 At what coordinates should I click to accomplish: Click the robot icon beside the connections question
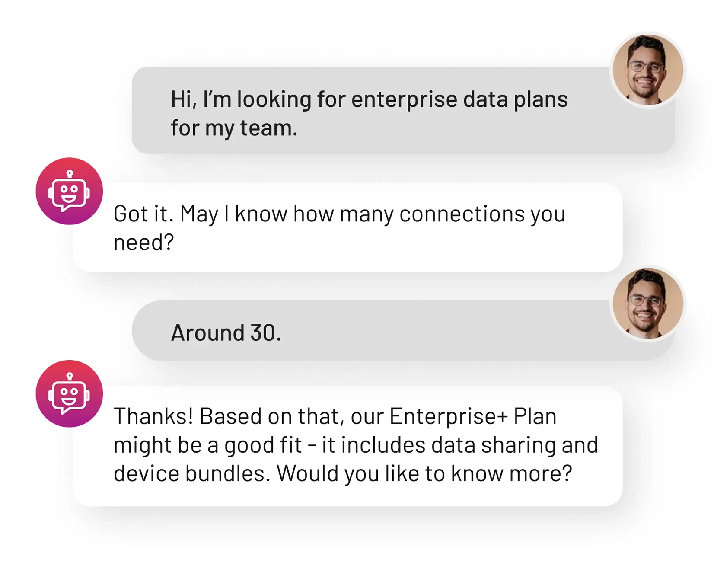point(69,191)
